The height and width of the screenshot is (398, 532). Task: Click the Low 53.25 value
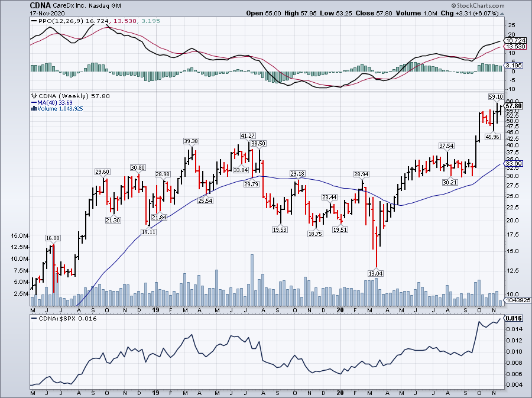tap(336, 13)
